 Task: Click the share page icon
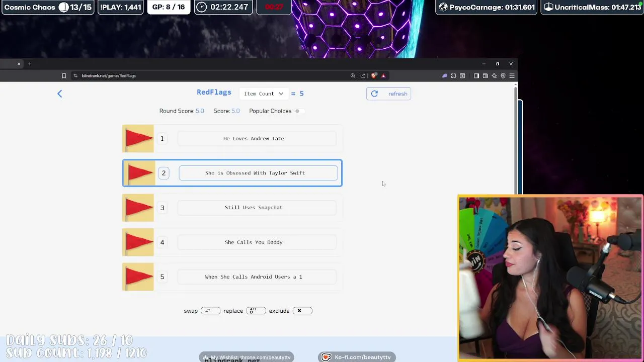[x=363, y=76]
